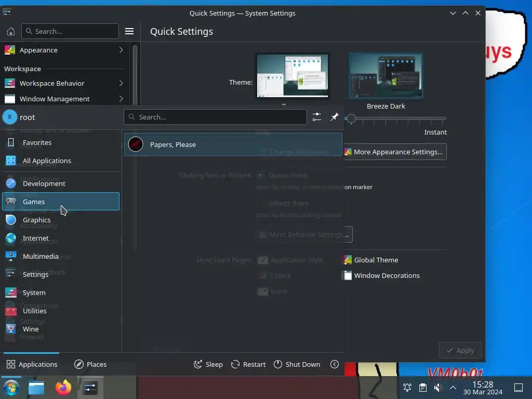532x399 pixels.
Task: Focus the launcher Search field
Action: click(216, 117)
